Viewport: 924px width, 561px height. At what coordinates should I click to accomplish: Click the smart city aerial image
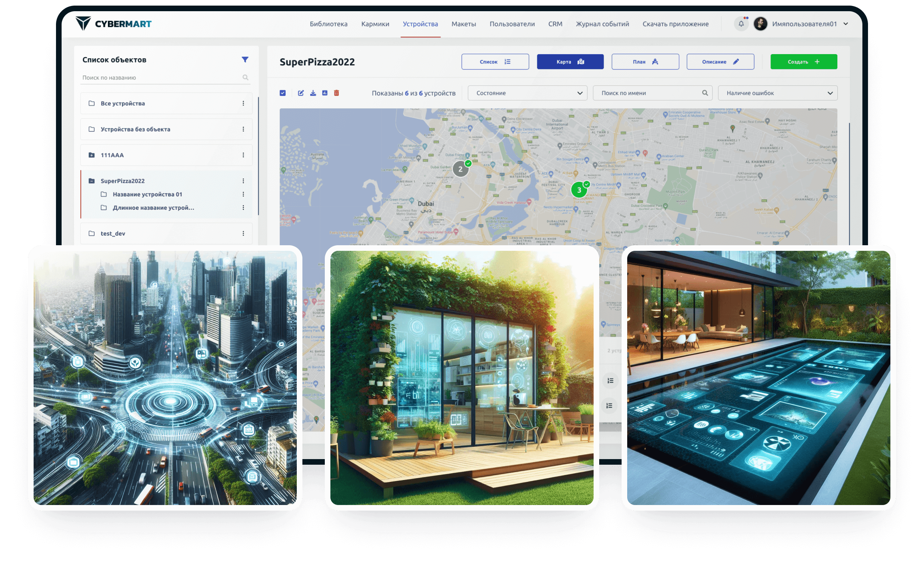pyautogui.click(x=165, y=378)
